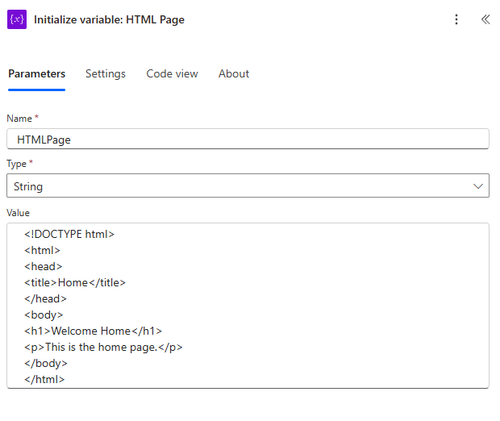Collapse the panel with the double-chevron icon
The height and width of the screenshot is (421, 500).
click(x=485, y=19)
